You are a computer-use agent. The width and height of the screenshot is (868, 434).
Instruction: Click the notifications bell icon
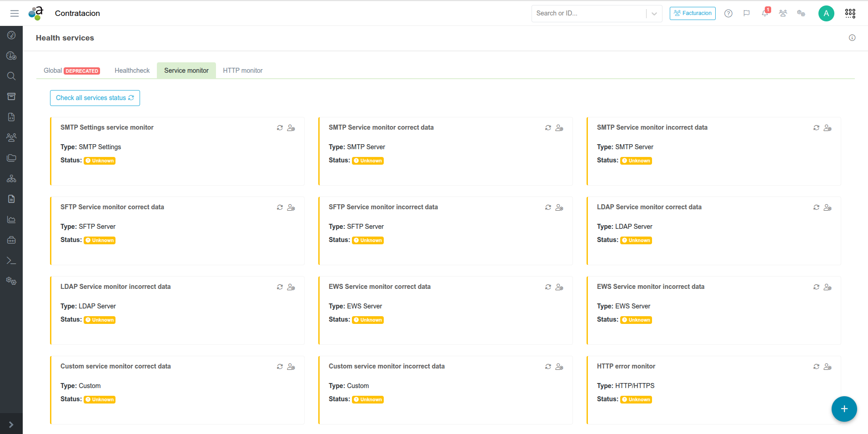[x=765, y=13]
